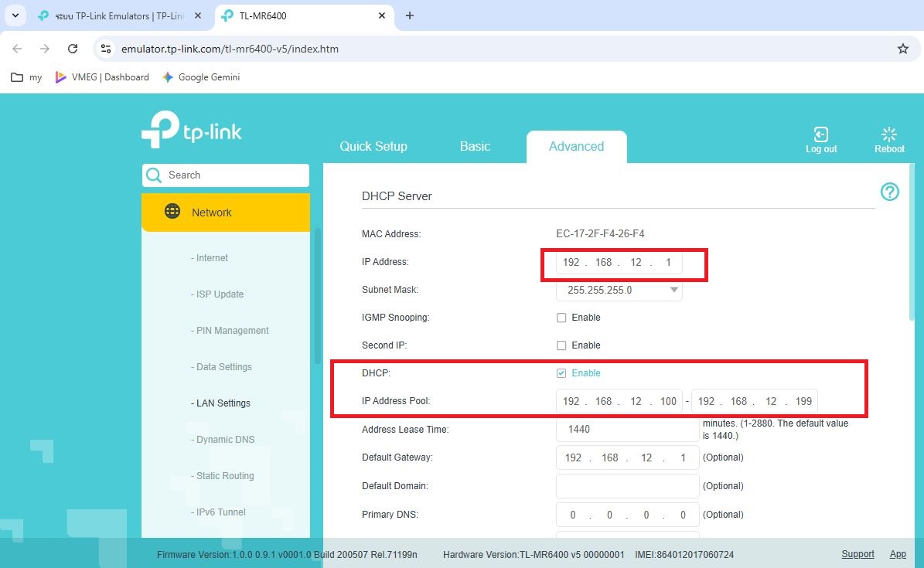Collapse the Network menu section
The image size is (924, 568).
click(225, 213)
